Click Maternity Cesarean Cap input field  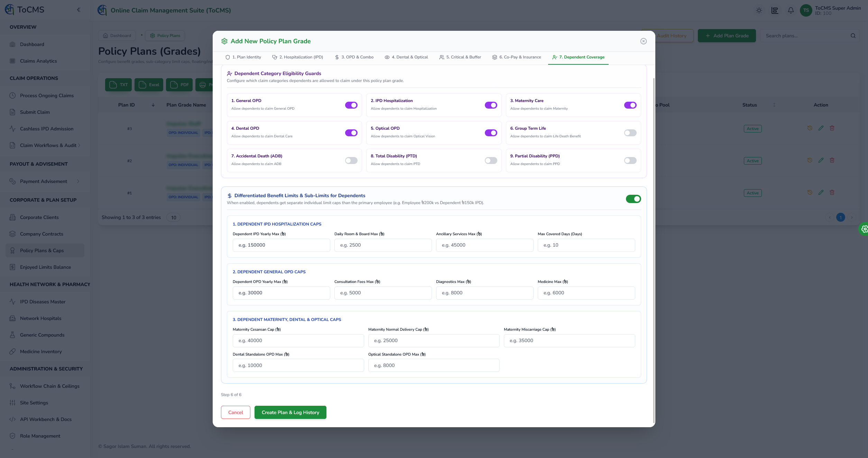click(x=298, y=341)
